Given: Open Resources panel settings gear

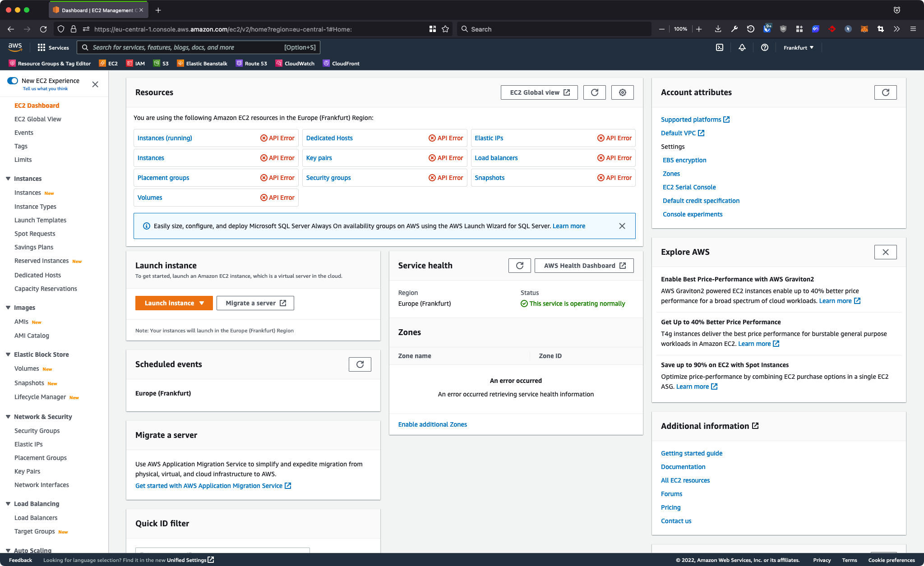Looking at the screenshot, I should click(x=623, y=92).
